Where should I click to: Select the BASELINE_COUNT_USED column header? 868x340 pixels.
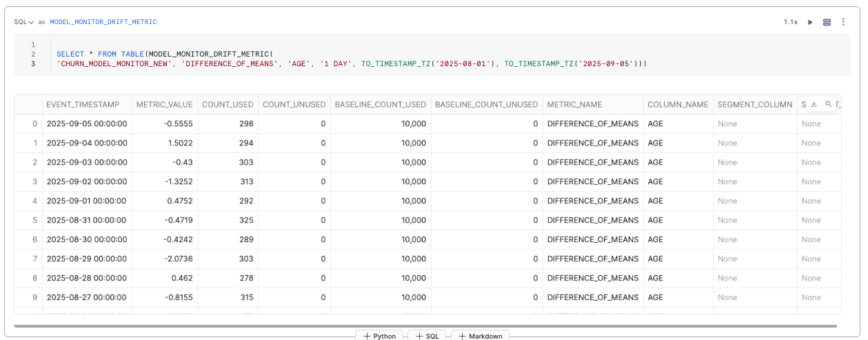coord(381,104)
